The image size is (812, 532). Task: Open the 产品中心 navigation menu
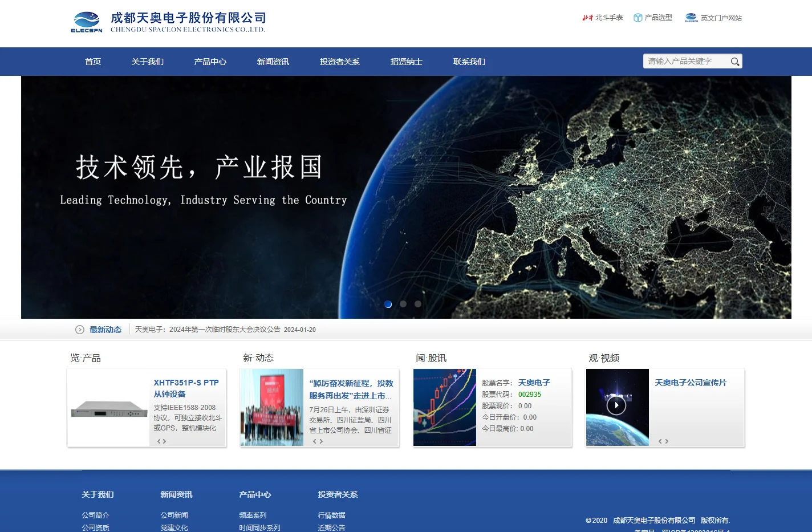210,62
